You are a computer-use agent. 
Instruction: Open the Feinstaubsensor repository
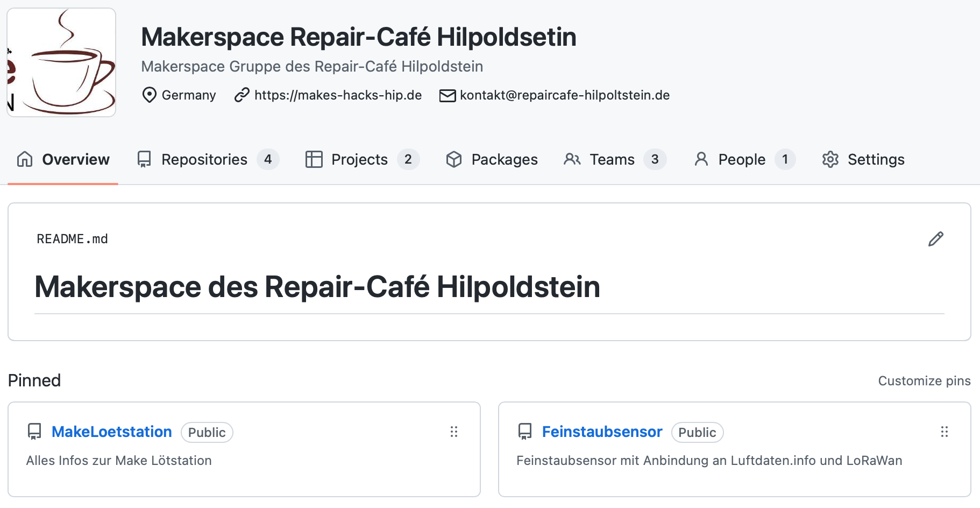[x=602, y=432]
